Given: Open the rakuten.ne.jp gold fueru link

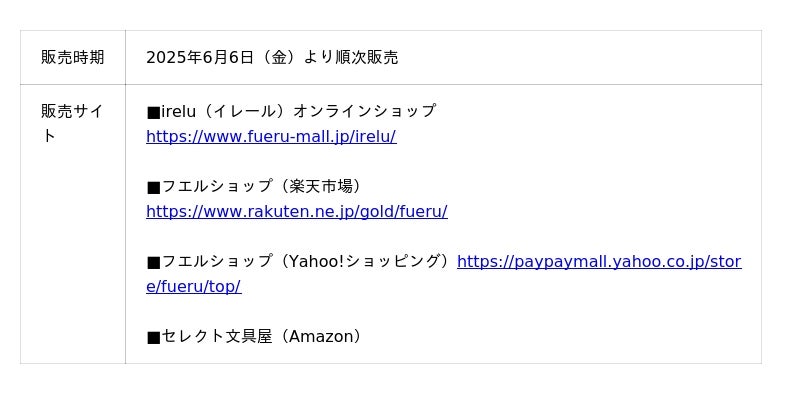Looking at the screenshot, I should tap(297, 212).
